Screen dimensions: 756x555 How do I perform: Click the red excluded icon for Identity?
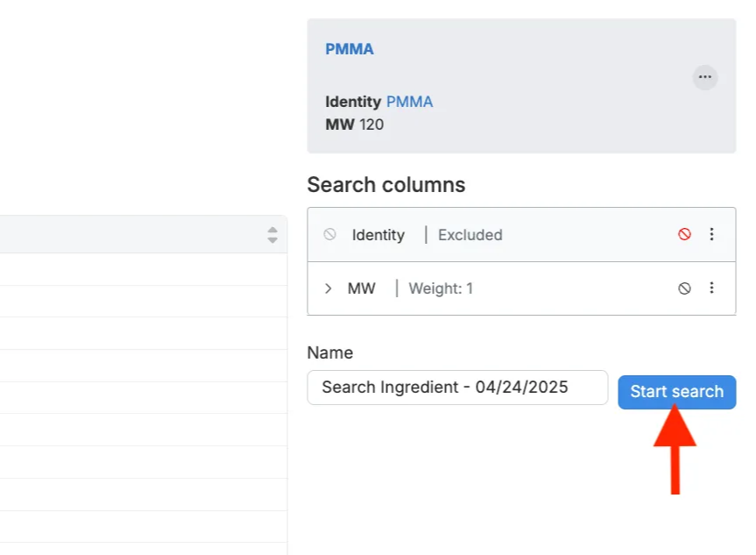[685, 234]
